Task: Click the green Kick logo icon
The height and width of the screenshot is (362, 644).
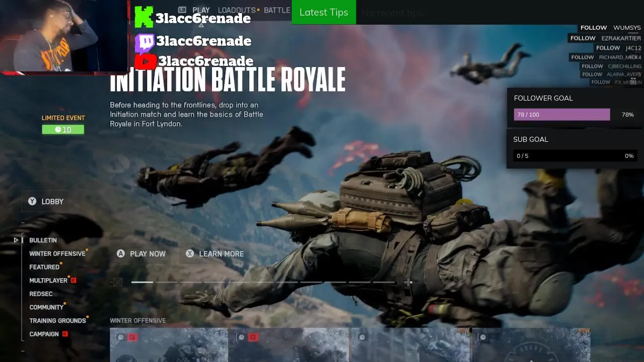Action: click(144, 17)
